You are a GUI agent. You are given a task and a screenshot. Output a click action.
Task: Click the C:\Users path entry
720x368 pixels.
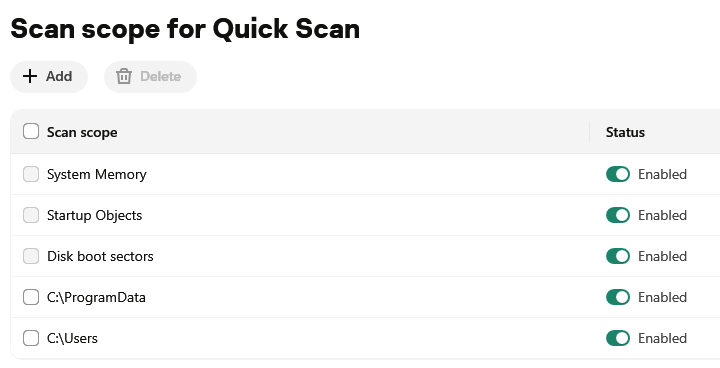pyautogui.click(x=72, y=339)
